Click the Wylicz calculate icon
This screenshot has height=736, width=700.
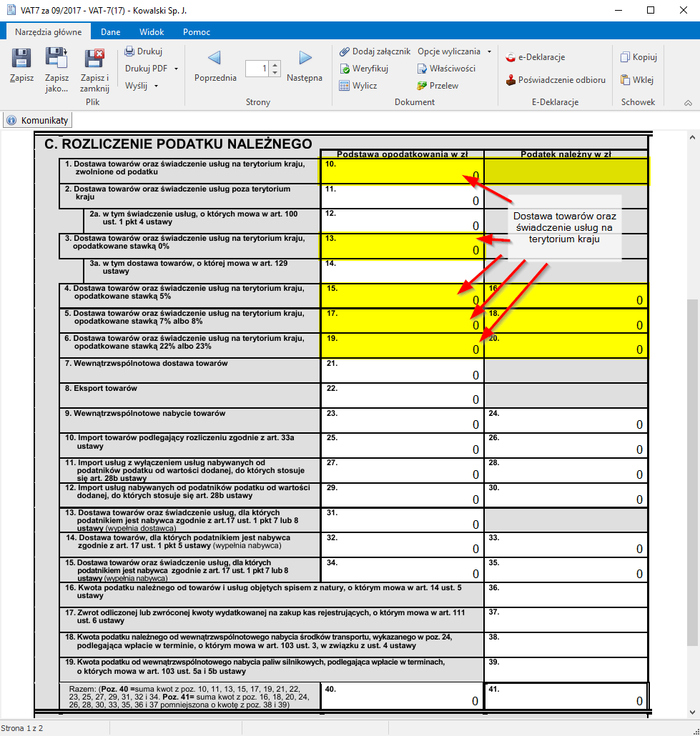(345, 86)
